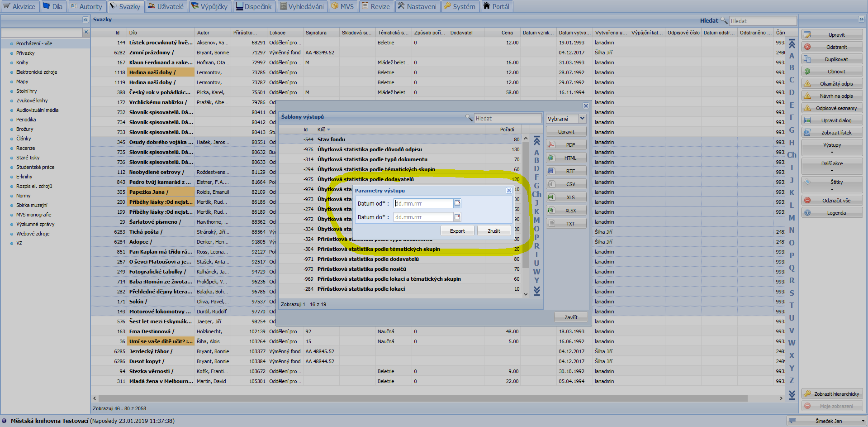Filter Šablony výstupů by letter Ch
The height and width of the screenshot is (427, 868).
point(536,194)
